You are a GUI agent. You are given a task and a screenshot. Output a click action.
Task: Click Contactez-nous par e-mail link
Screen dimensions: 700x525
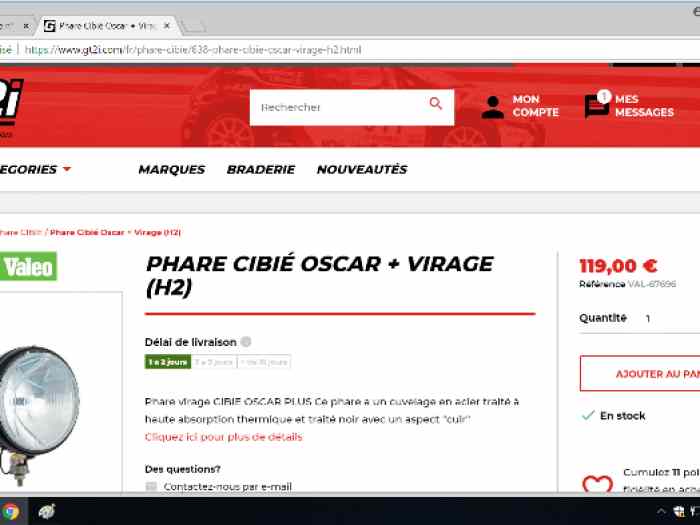coord(228,486)
